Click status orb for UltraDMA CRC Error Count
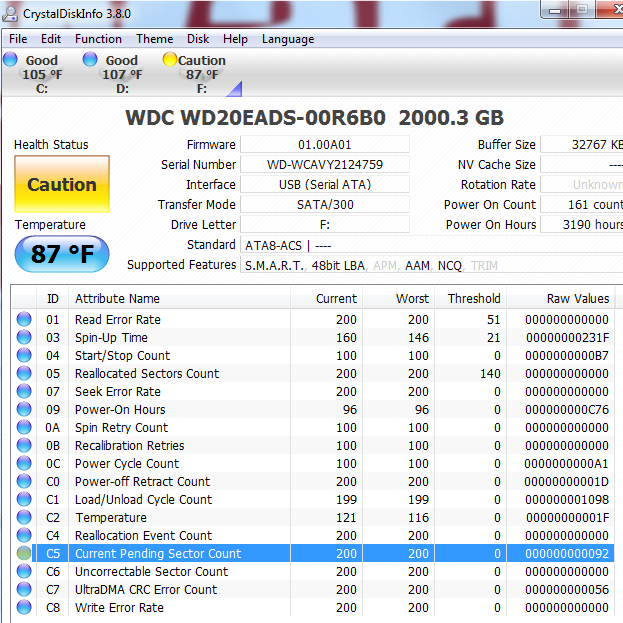The image size is (623, 623). point(24,589)
